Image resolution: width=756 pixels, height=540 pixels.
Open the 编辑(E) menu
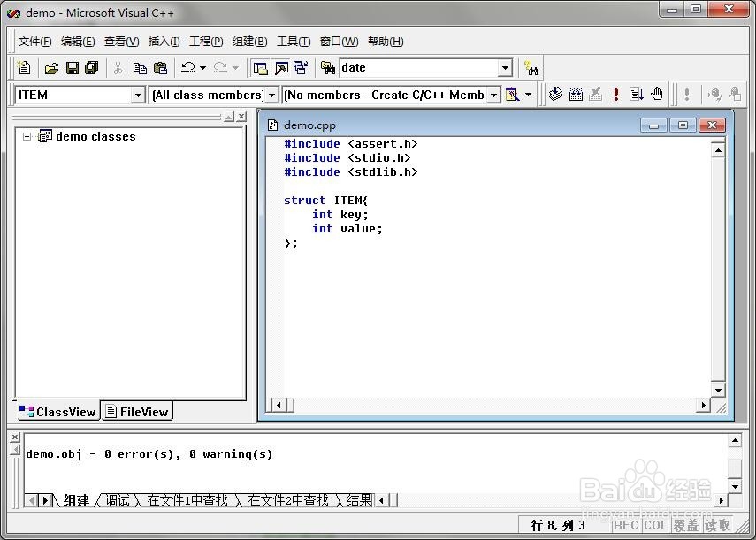[x=78, y=42]
